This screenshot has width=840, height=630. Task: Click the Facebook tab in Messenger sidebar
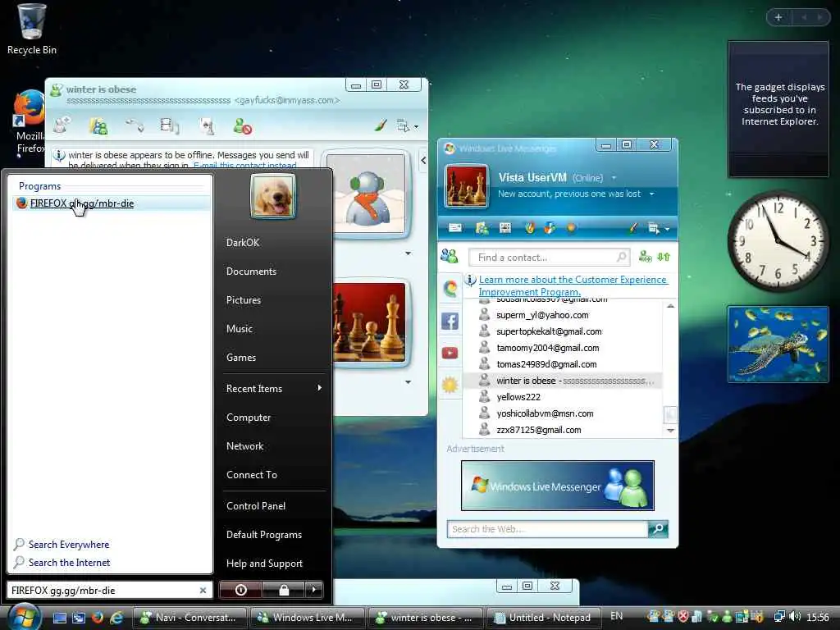tap(450, 321)
